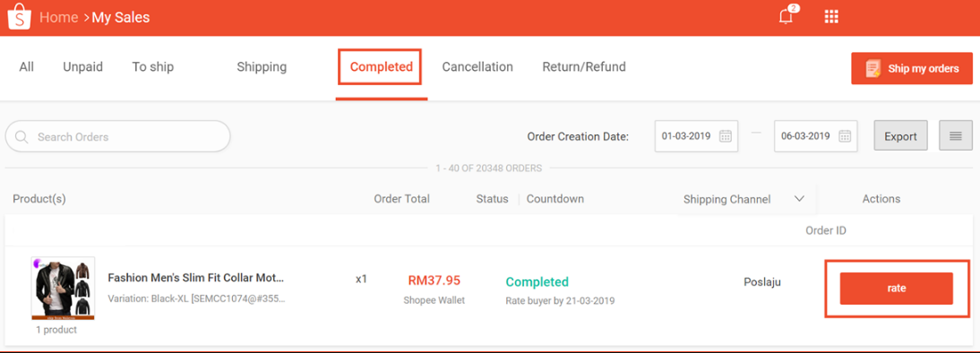Open the jacket product thumbnail
The width and height of the screenshot is (980, 353).
pos(63,288)
